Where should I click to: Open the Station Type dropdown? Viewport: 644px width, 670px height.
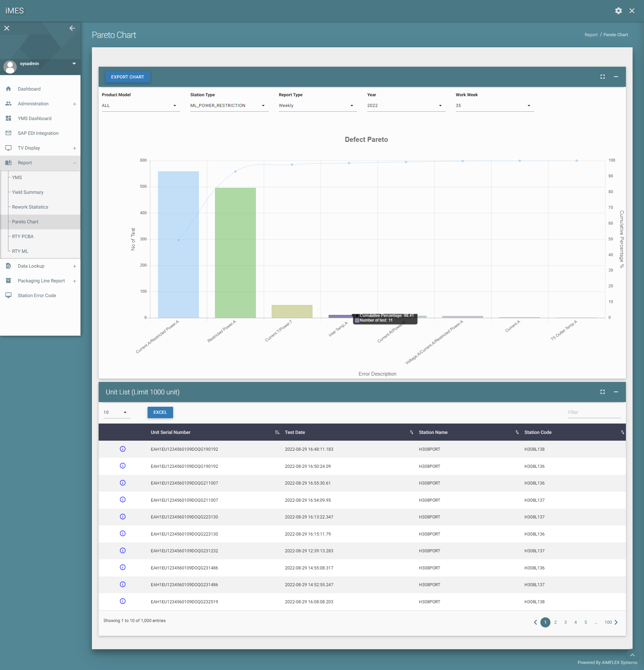coord(229,106)
